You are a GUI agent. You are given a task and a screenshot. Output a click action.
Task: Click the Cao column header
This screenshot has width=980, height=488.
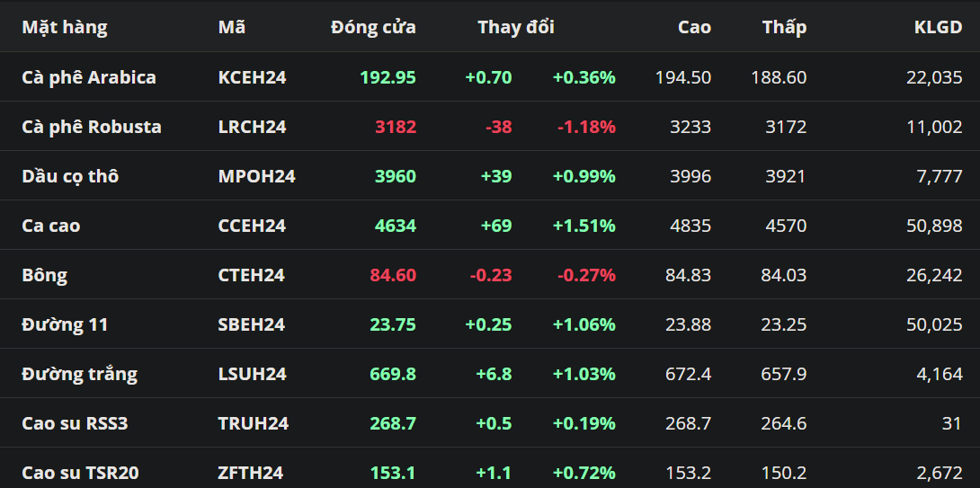click(694, 27)
